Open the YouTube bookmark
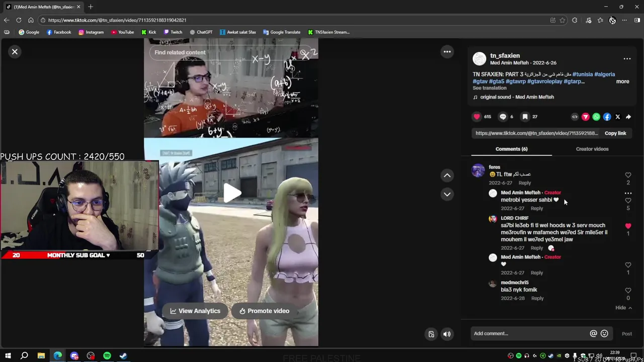This screenshot has width=644, height=362. point(122,32)
